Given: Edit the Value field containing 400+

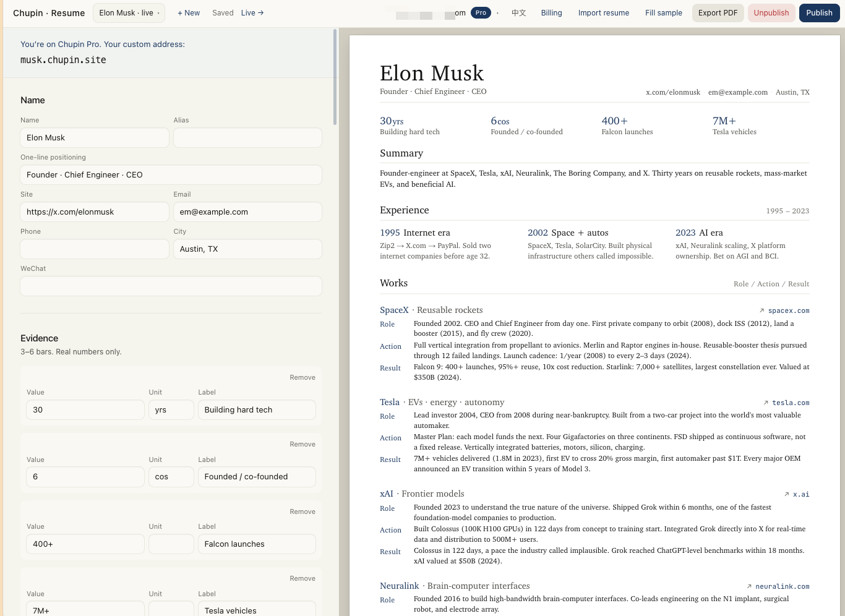Looking at the screenshot, I should [x=85, y=544].
